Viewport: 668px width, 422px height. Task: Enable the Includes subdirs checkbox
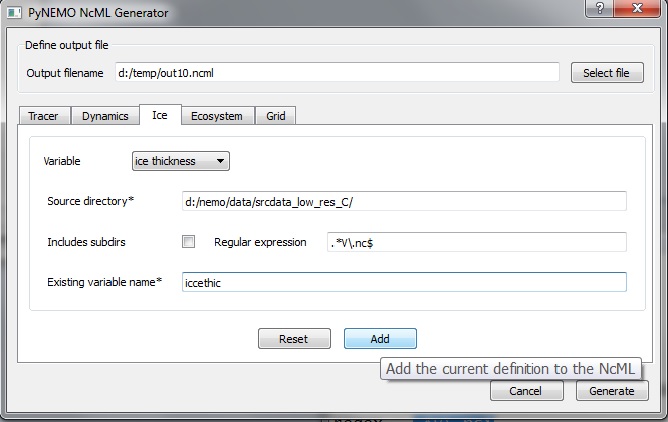point(188,242)
